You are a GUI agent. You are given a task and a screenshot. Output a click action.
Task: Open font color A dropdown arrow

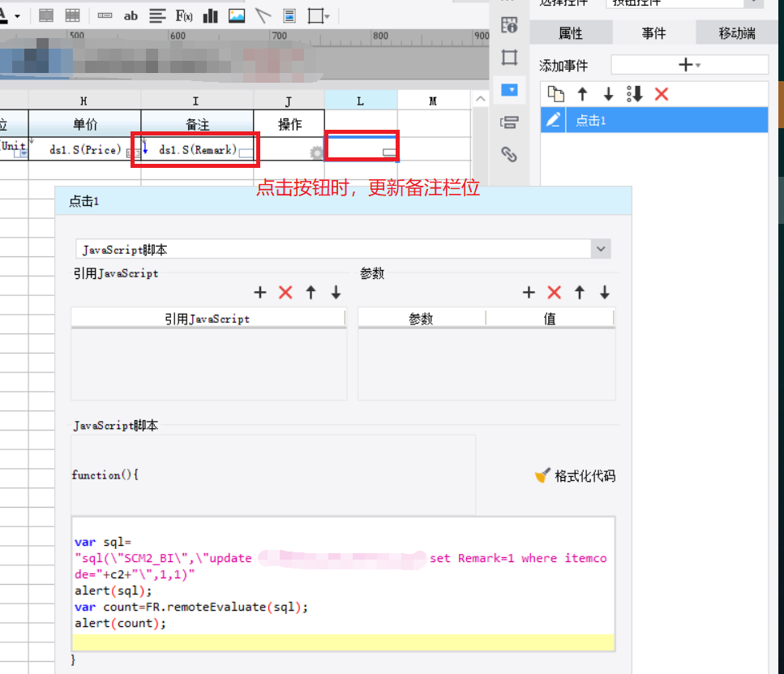click(17, 16)
